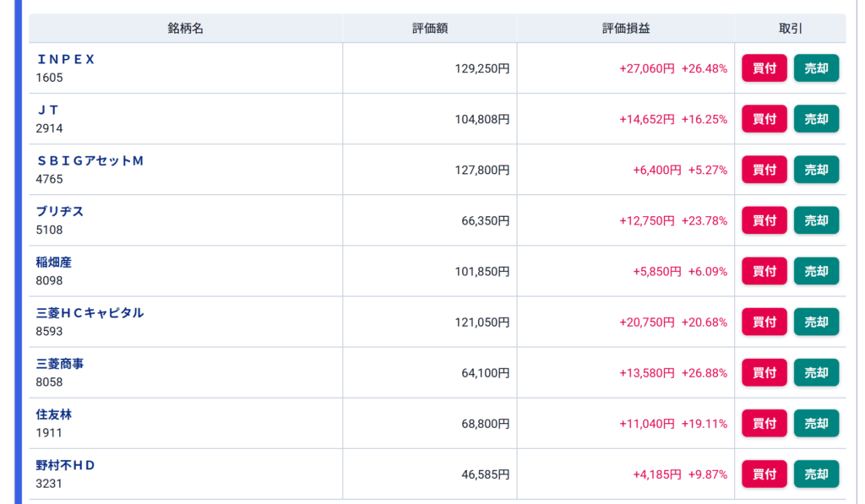The image size is (865, 504).
Task: Open the 野村不ＨＤ stock link
Action: click(66, 465)
